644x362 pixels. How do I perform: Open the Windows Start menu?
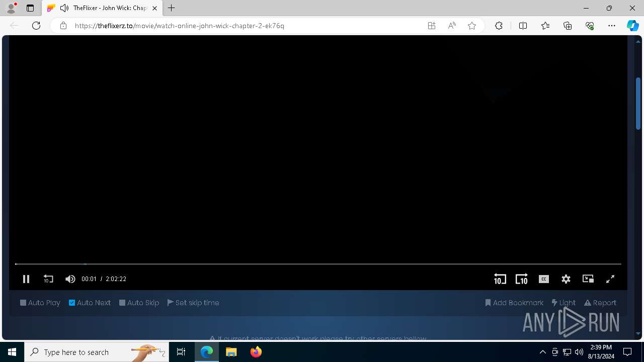tap(12, 352)
